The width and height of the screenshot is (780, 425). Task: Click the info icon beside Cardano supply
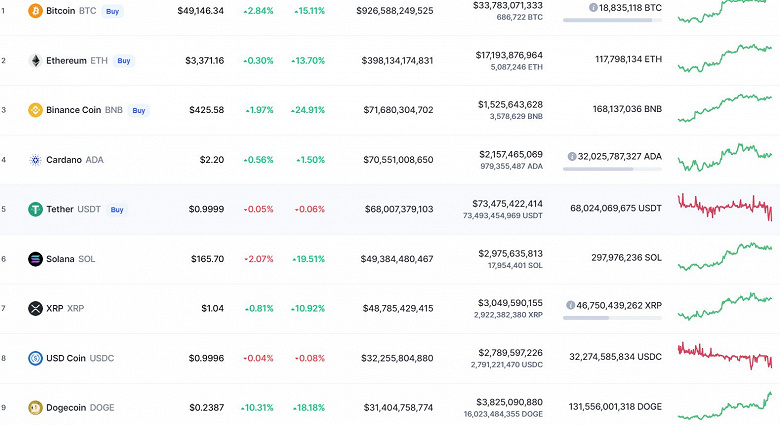click(572, 156)
